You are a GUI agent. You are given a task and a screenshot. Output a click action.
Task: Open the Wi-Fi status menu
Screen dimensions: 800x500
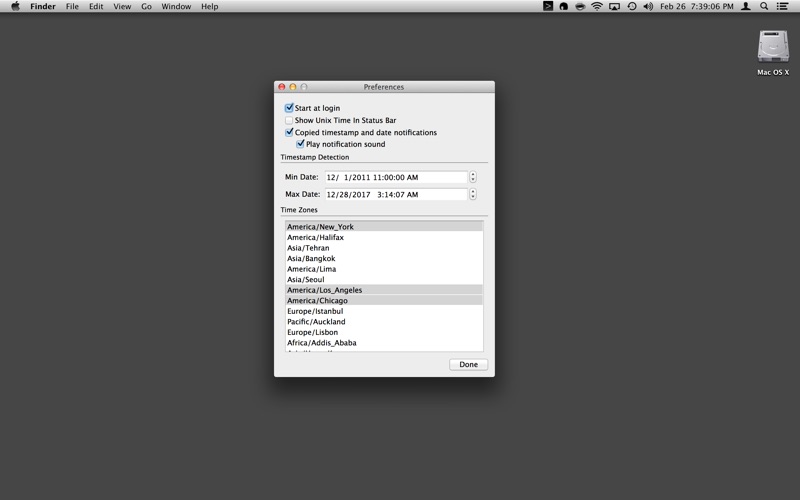pos(596,6)
